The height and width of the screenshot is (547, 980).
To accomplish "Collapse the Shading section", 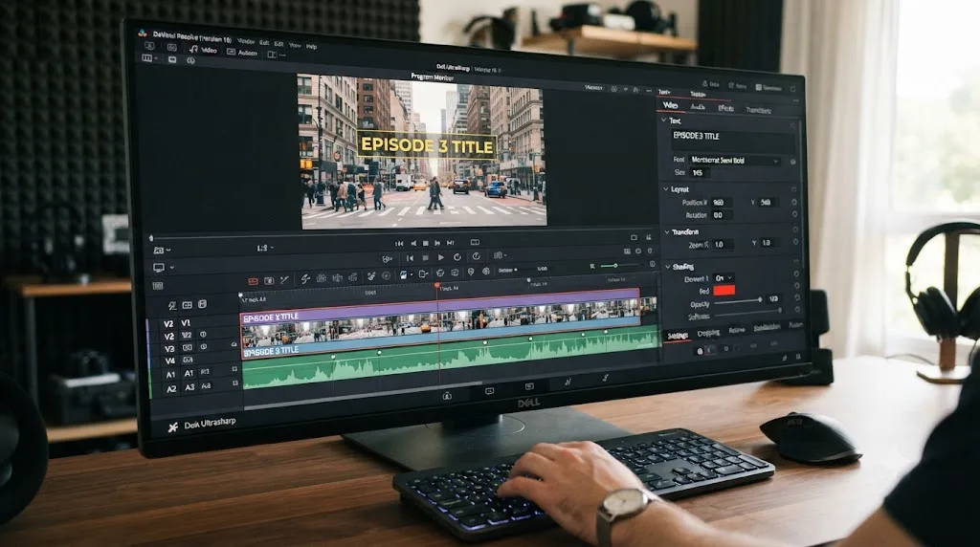I will [x=668, y=267].
